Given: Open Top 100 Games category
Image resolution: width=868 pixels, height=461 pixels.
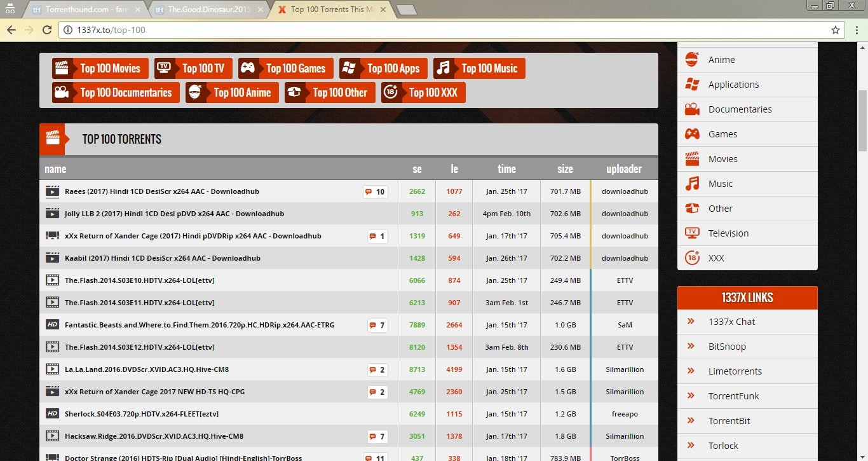Looking at the screenshot, I should pyautogui.click(x=286, y=69).
